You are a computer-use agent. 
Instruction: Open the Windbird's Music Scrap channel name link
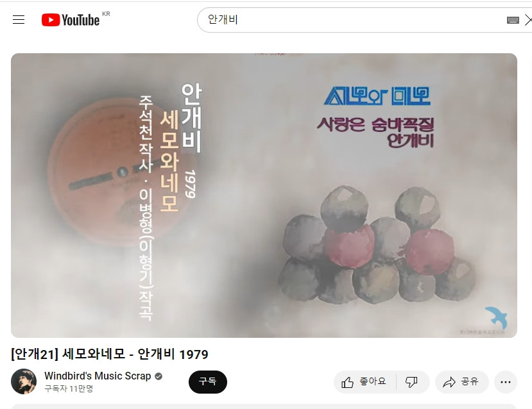coord(98,376)
